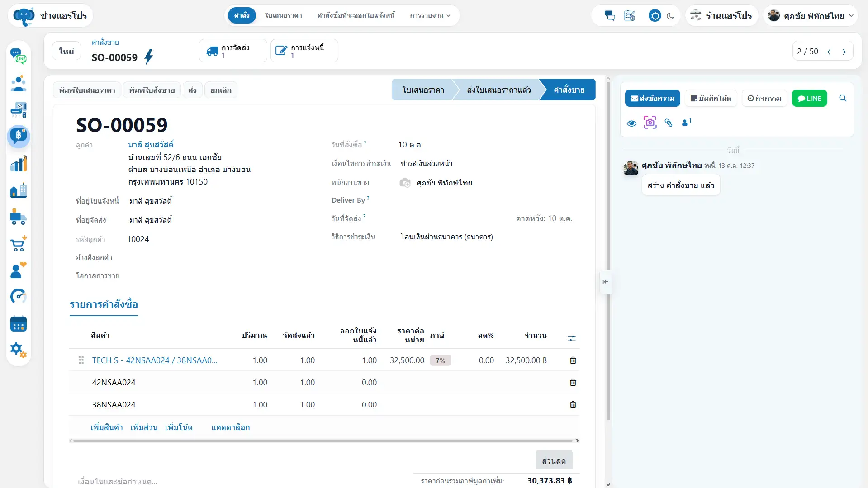868x488 pixels.
Task: Open the คำสั่ง menu tab
Action: pos(242,15)
